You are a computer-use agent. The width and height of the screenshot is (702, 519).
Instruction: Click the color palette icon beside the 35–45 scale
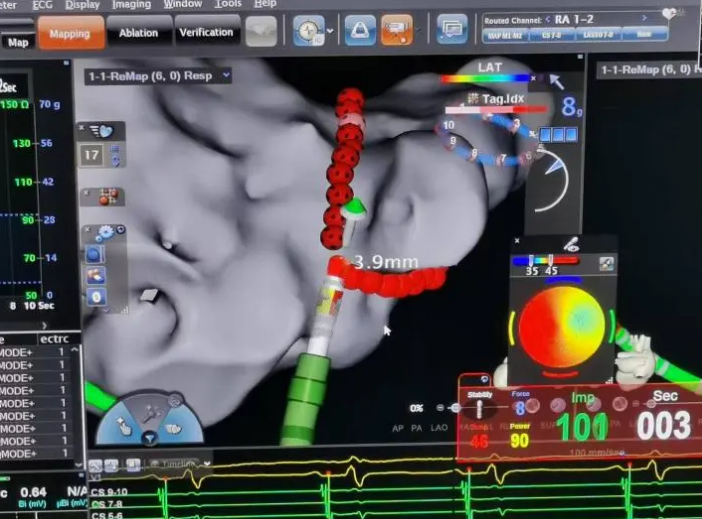point(606,264)
